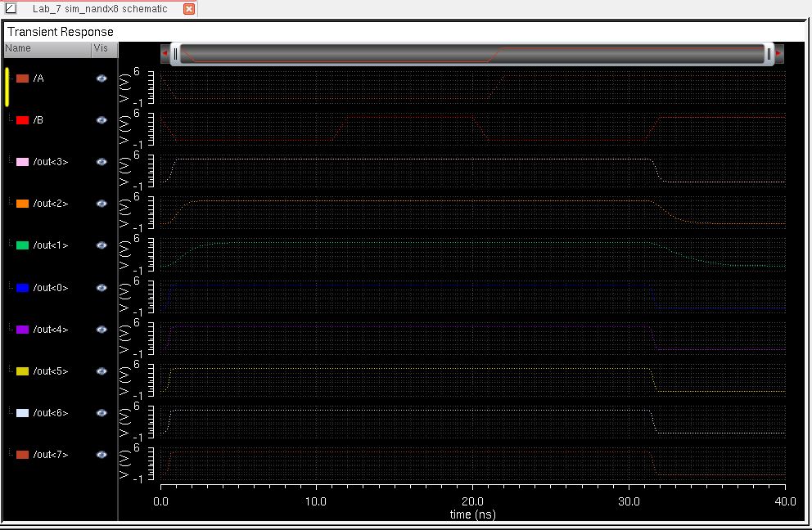Click the left grip handle of zoom slider
812x530 pixels.
[x=175, y=54]
